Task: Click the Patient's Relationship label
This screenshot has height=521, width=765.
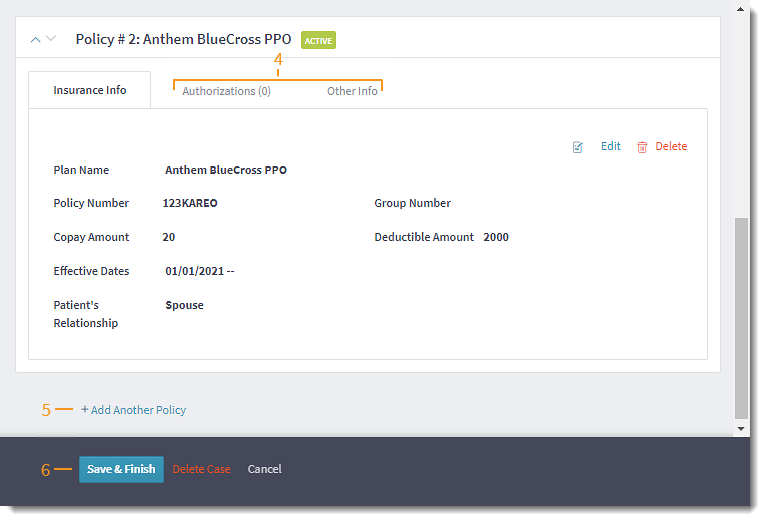Action: pyautogui.click(x=86, y=314)
